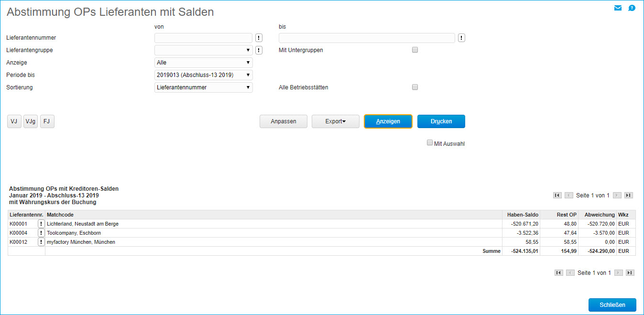The width and height of the screenshot is (644, 315).
Task: Click the sum total -524.135,01
Action: click(x=524, y=251)
